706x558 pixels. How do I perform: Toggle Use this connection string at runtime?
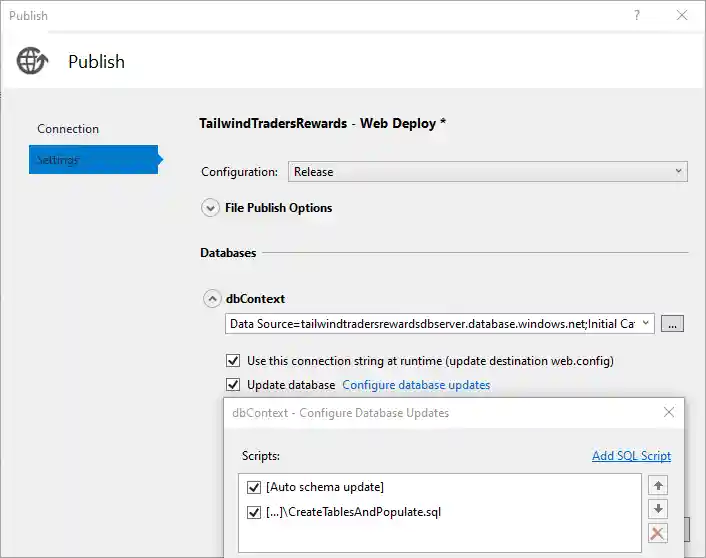(x=233, y=361)
